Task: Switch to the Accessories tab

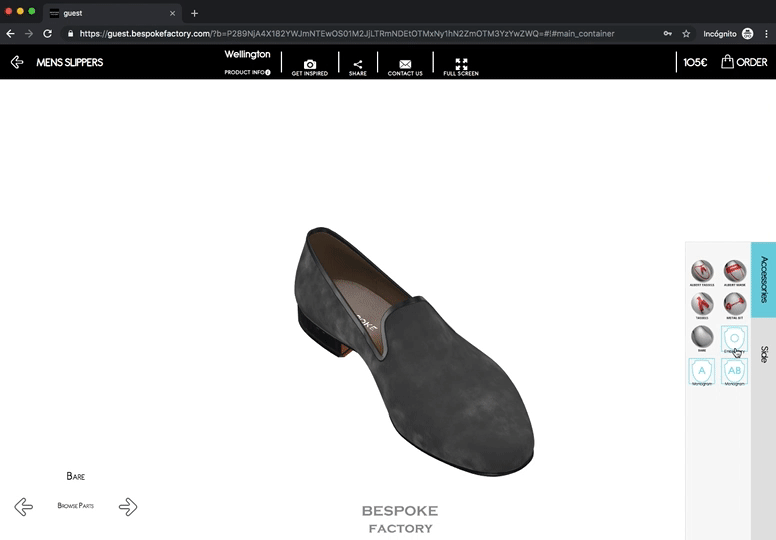Action: tap(763, 279)
